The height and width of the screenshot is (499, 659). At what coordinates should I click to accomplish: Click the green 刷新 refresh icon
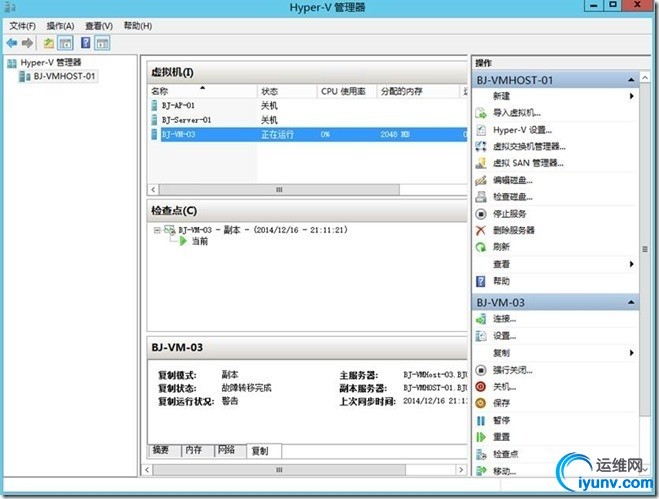pyautogui.click(x=481, y=247)
